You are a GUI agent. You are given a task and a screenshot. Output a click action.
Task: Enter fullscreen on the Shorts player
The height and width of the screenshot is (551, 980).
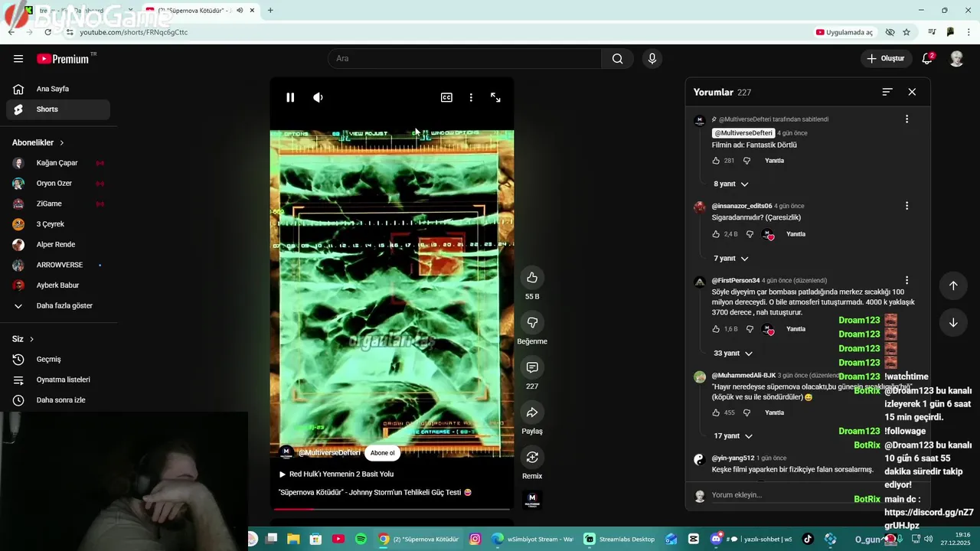[x=495, y=97]
